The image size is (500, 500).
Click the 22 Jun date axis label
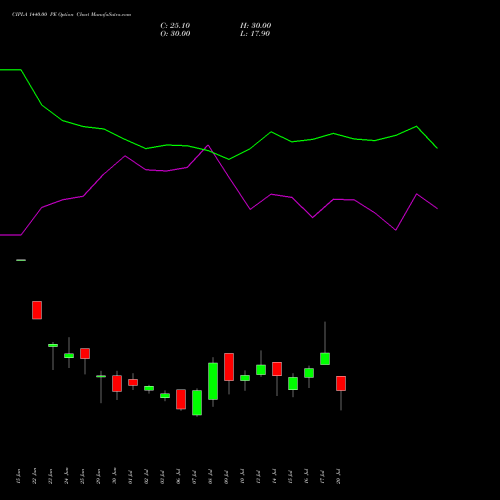point(34,476)
